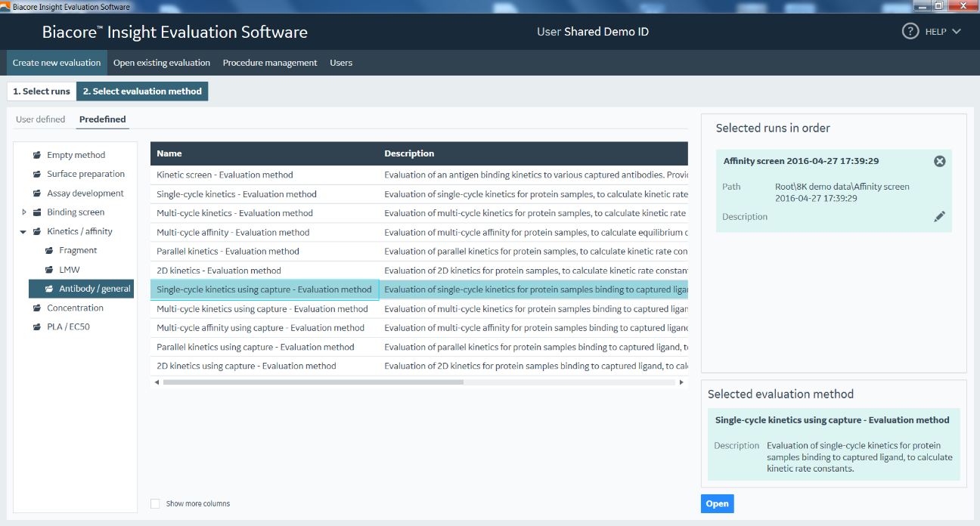Select the Fragment tree item
The width and height of the screenshot is (980, 526).
tap(78, 250)
